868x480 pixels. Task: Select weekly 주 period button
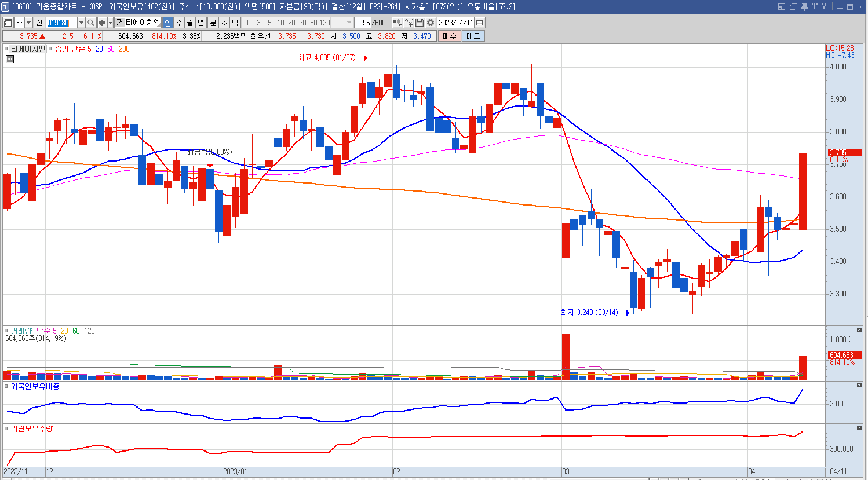(178, 23)
